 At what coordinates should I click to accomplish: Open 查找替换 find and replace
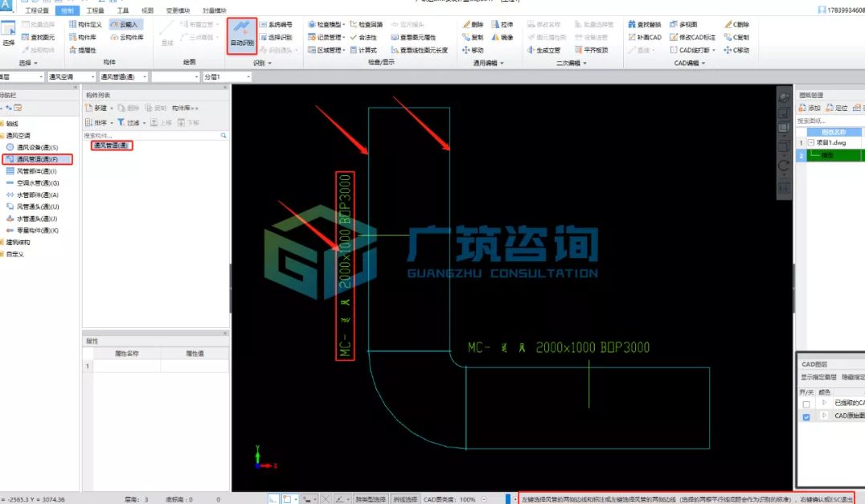click(645, 24)
